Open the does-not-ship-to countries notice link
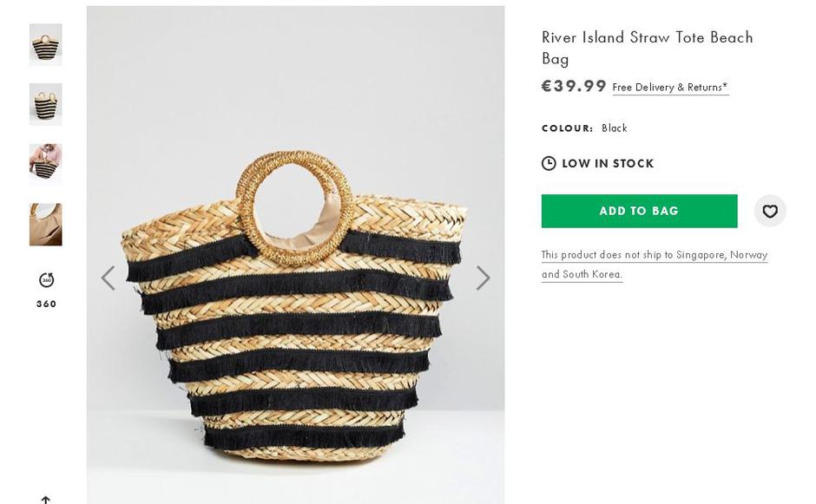 click(654, 264)
